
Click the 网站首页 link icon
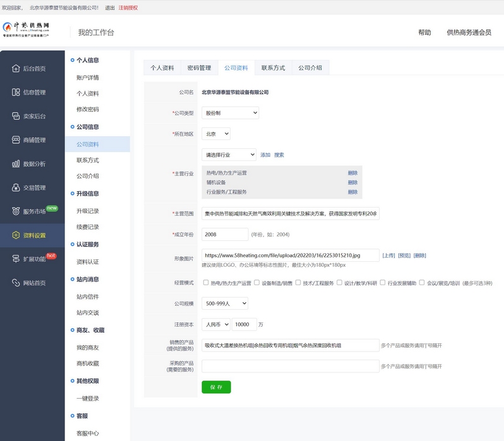pyautogui.click(x=16, y=283)
